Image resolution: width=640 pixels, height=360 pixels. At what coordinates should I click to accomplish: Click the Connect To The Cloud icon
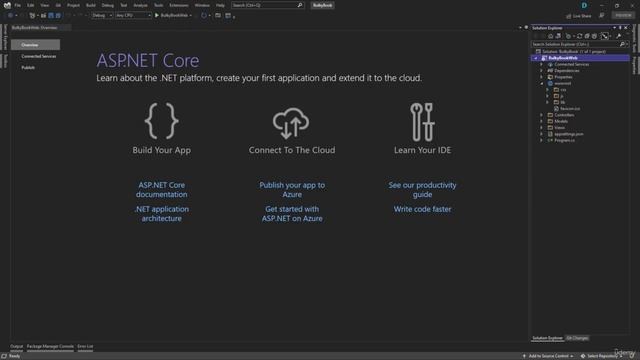(x=291, y=122)
